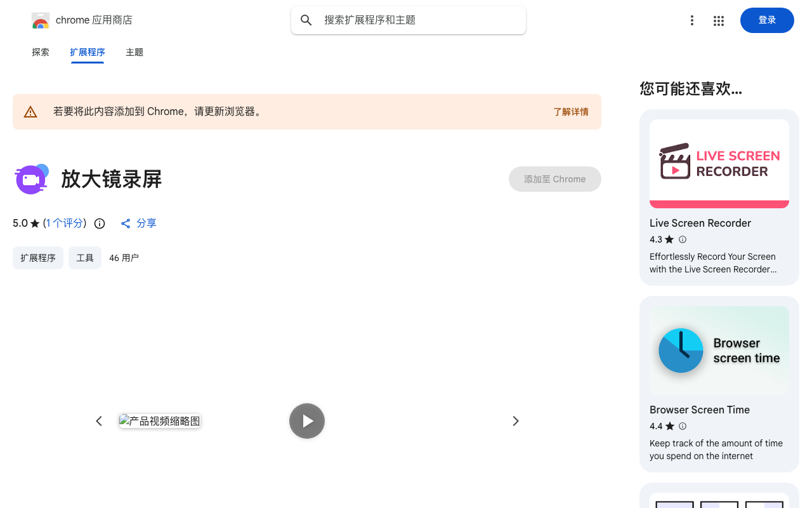Click the banner message about updating browser
This screenshot has width=812, height=508.
click(x=159, y=112)
